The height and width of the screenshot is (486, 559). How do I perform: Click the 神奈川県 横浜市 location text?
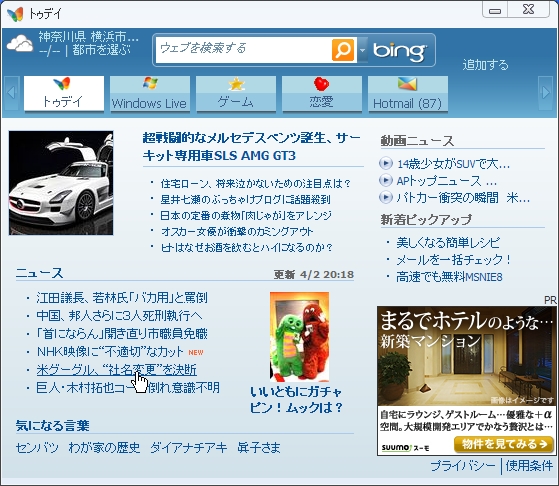(88, 36)
